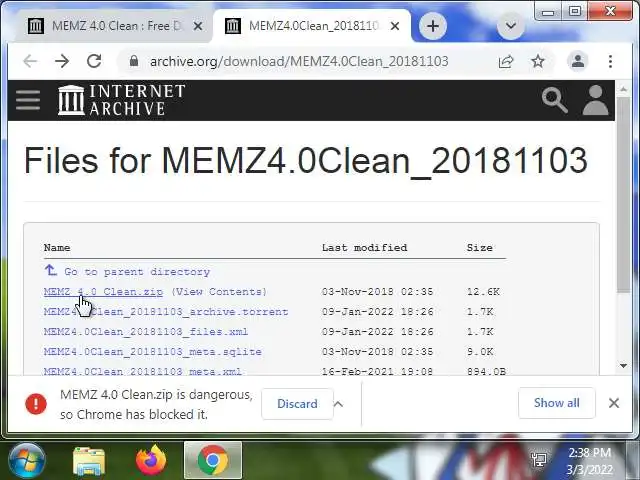The width and height of the screenshot is (640, 480).
Task: Click the vertical scrollbar thumb
Action: [x=623, y=194]
